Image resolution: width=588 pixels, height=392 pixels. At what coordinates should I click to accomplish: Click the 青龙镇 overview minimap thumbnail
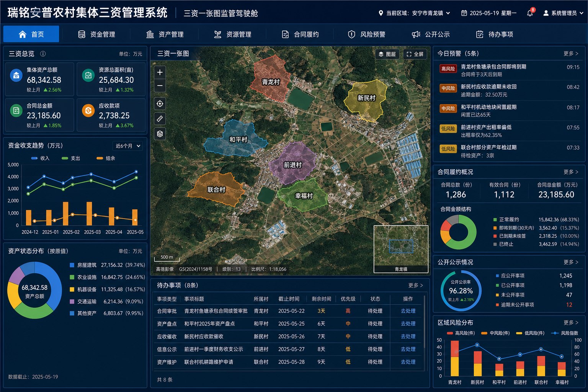(401, 249)
